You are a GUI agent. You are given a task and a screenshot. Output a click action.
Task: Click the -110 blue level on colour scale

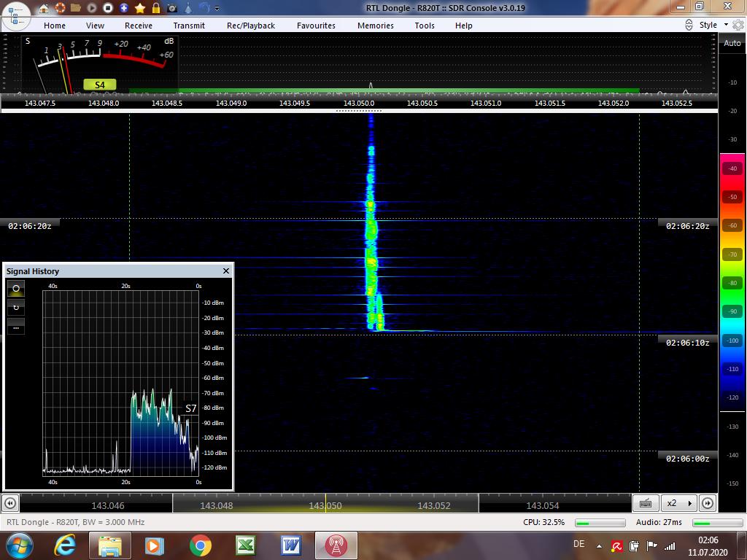732,369
